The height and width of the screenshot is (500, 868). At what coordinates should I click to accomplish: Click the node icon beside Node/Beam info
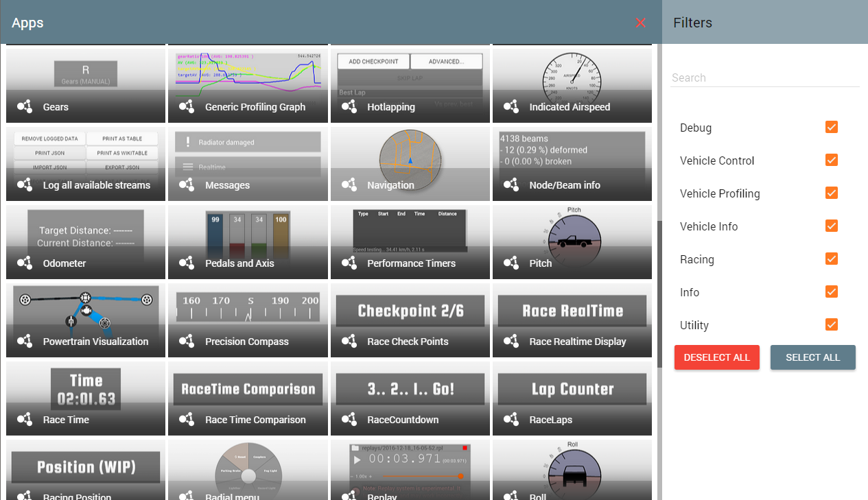(511, 184)
